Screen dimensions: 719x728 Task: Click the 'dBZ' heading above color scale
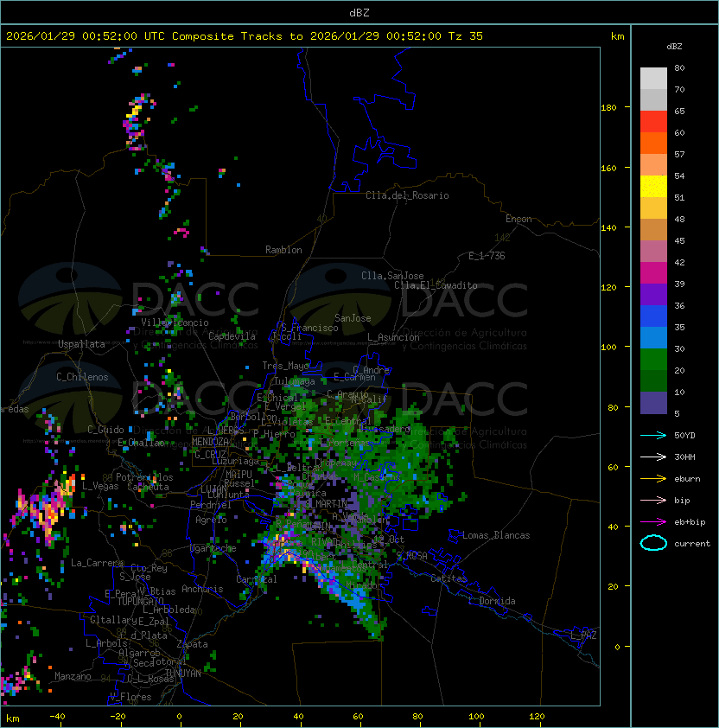tap(674, 47)
